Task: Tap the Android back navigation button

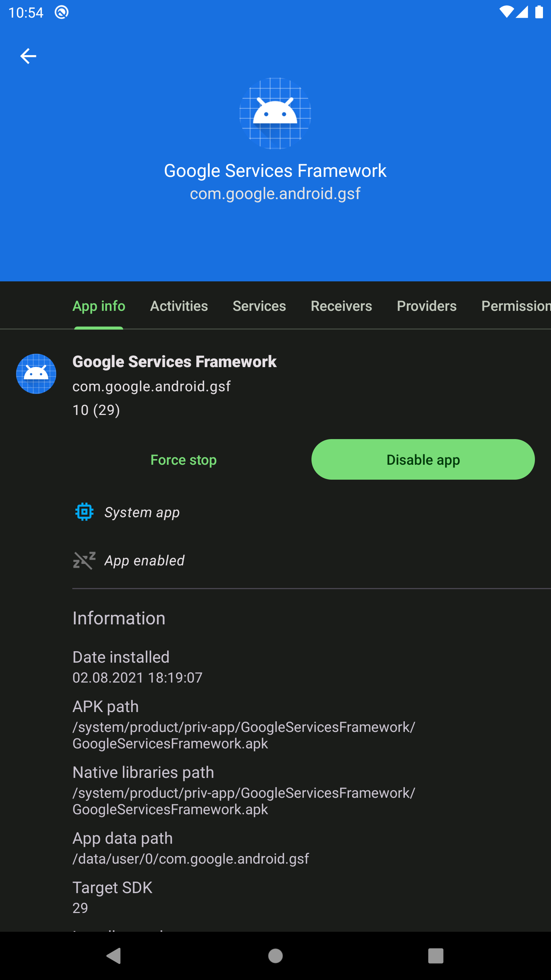Action: [x=114, y=956]
